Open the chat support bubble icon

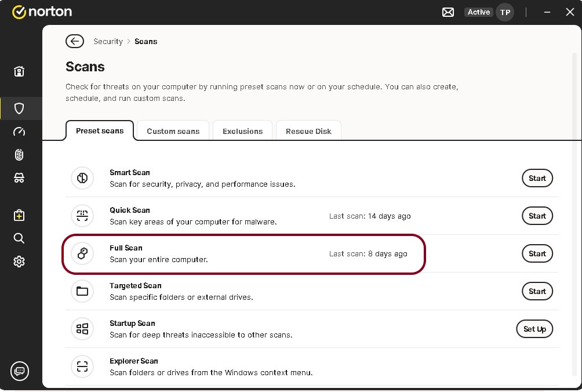pyautogui.click(x=19, y=371)
